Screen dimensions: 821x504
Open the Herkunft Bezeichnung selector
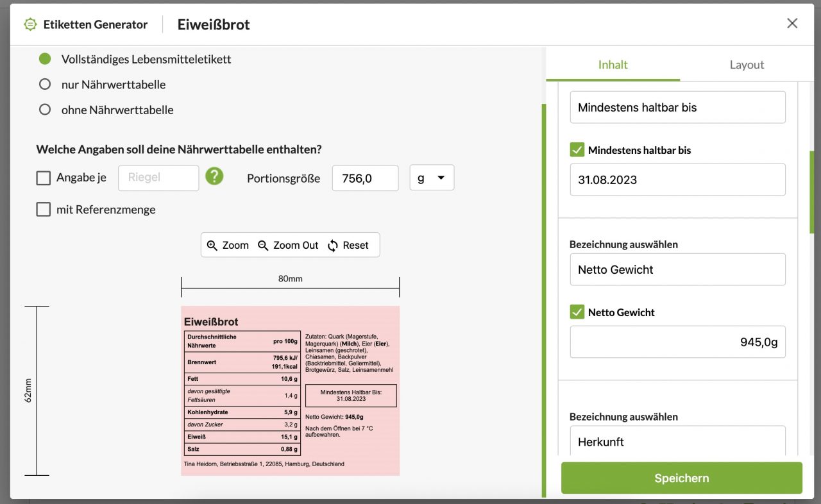point(677,441)
